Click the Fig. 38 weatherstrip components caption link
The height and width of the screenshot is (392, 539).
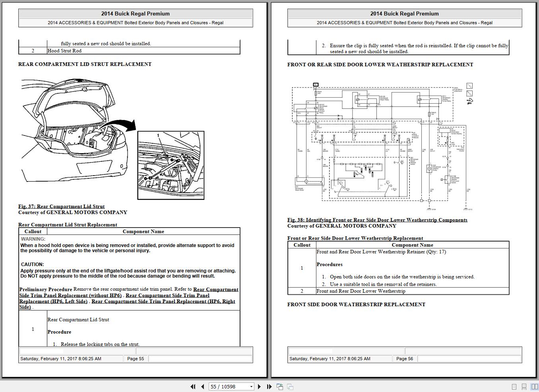pyautogui.click(x=377, y=220)
